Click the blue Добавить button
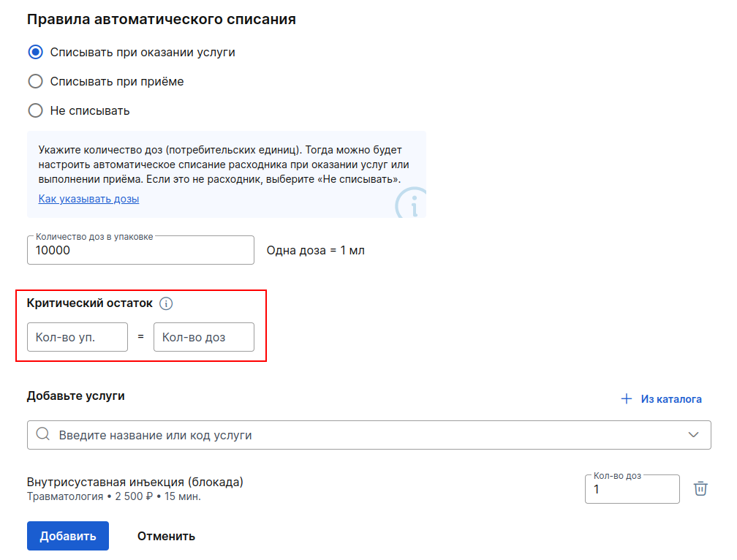Viewport: 737px width, 560px height. point(68,536)
